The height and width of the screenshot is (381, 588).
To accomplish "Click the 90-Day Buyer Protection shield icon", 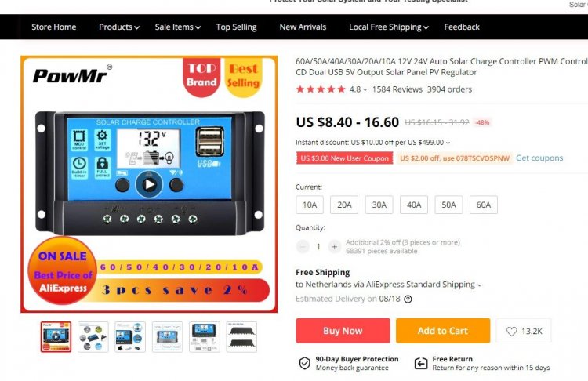I will [304, 364].
